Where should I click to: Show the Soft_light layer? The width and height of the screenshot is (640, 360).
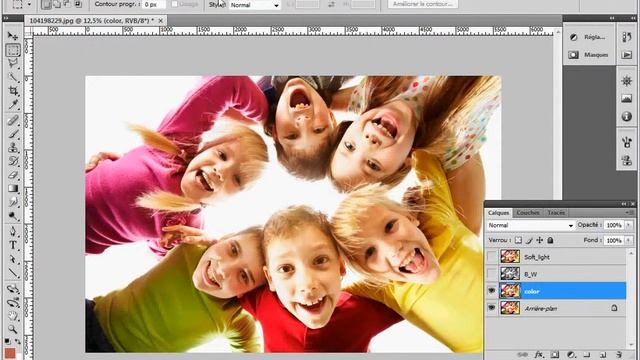(491, 257)
